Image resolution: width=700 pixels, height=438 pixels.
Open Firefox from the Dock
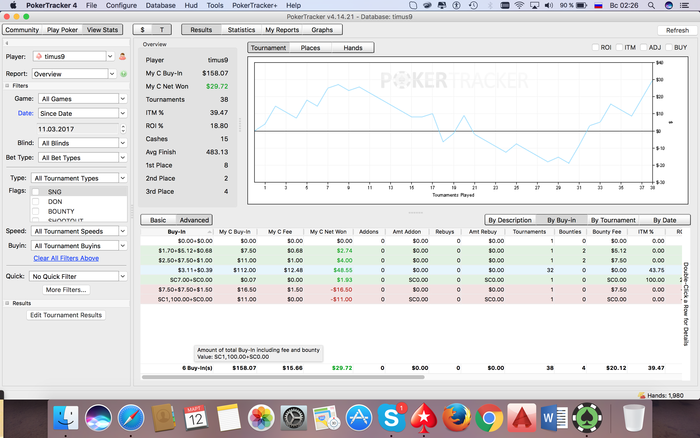pos(456,418)
